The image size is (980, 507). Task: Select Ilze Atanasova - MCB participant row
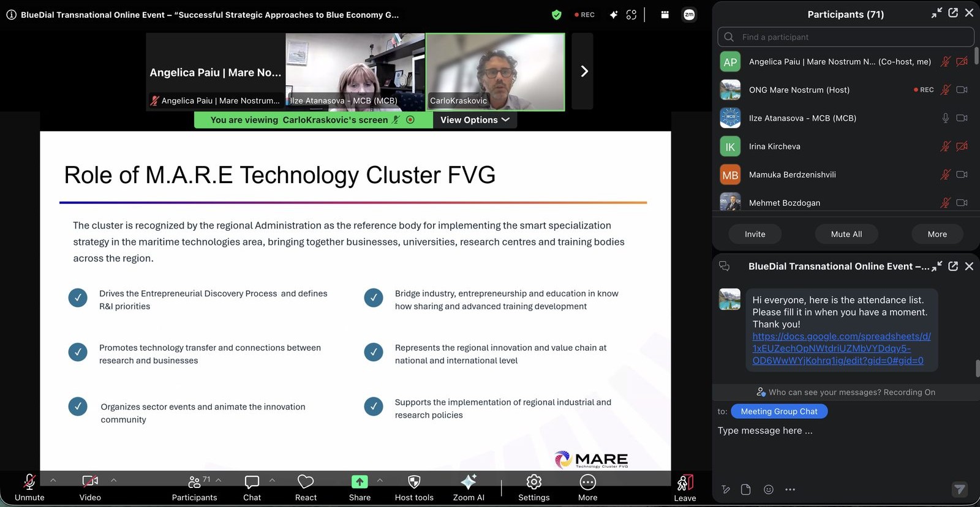846,118
